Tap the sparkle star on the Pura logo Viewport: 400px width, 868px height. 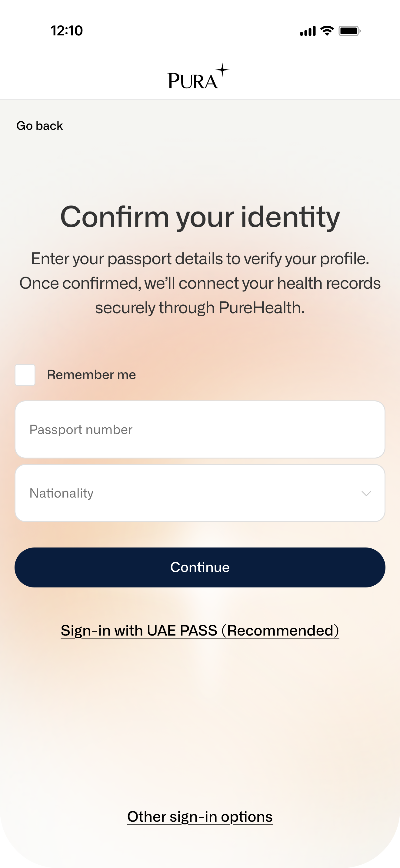[223, 70]
